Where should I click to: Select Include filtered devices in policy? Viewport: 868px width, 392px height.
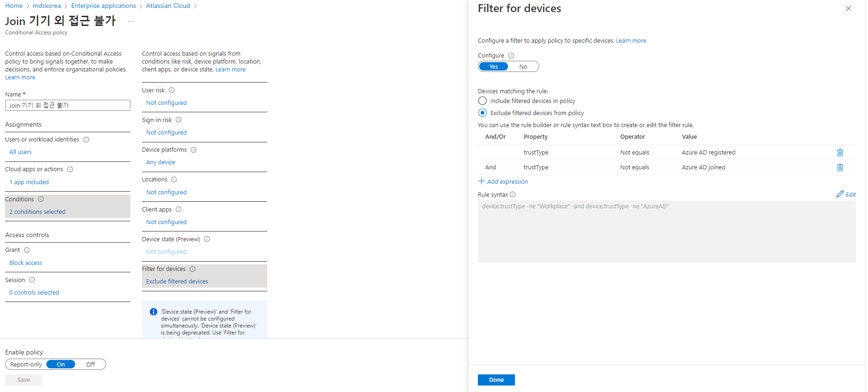click(x=482, y=101)
